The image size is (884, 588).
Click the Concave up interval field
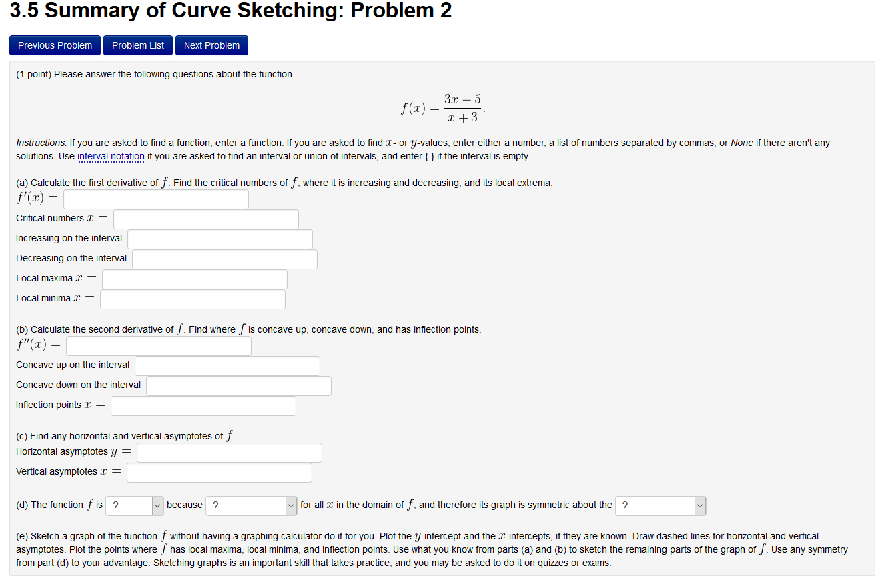point(227,365)
